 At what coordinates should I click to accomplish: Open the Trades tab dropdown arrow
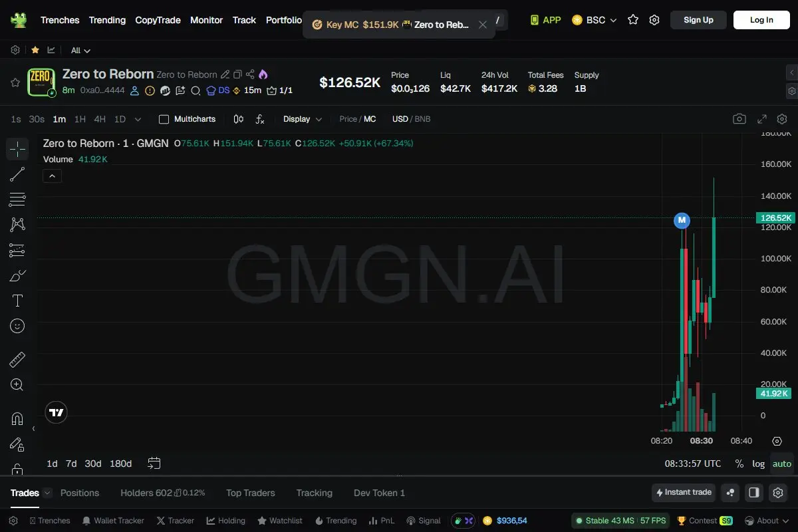click(x=47, y=493)
